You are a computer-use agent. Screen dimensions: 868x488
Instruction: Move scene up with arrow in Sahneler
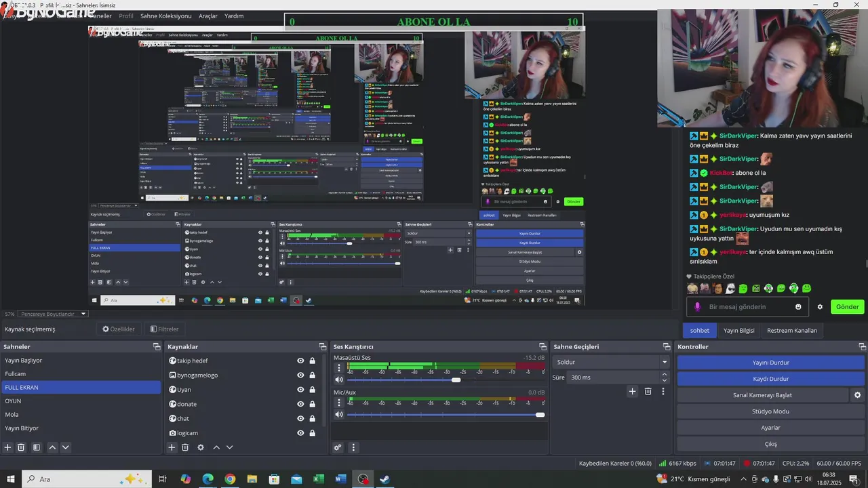coord(52,447)
